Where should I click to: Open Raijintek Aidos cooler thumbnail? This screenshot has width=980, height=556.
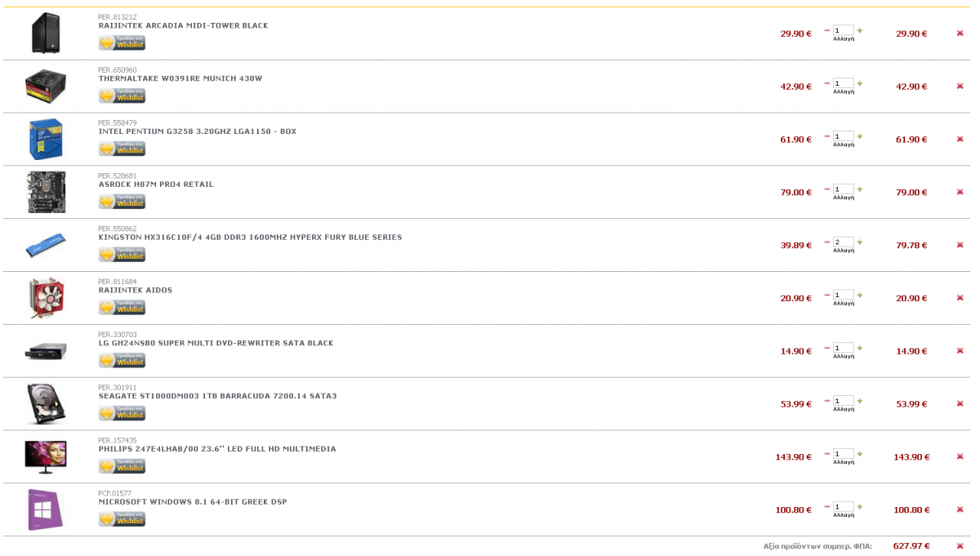[46, 297]
